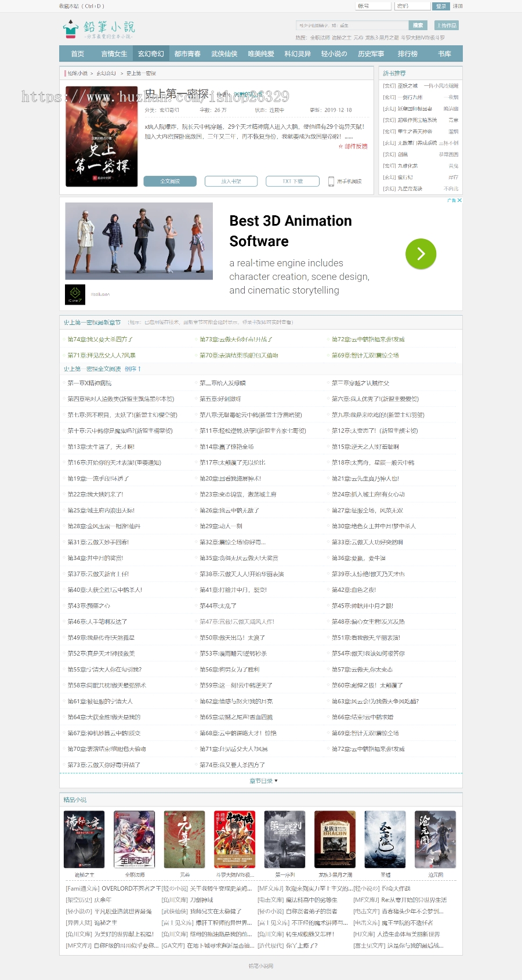This screenshot has width=522, height=980.
Task: Open the 都市青春 nav tab
Action: (187, 53)
